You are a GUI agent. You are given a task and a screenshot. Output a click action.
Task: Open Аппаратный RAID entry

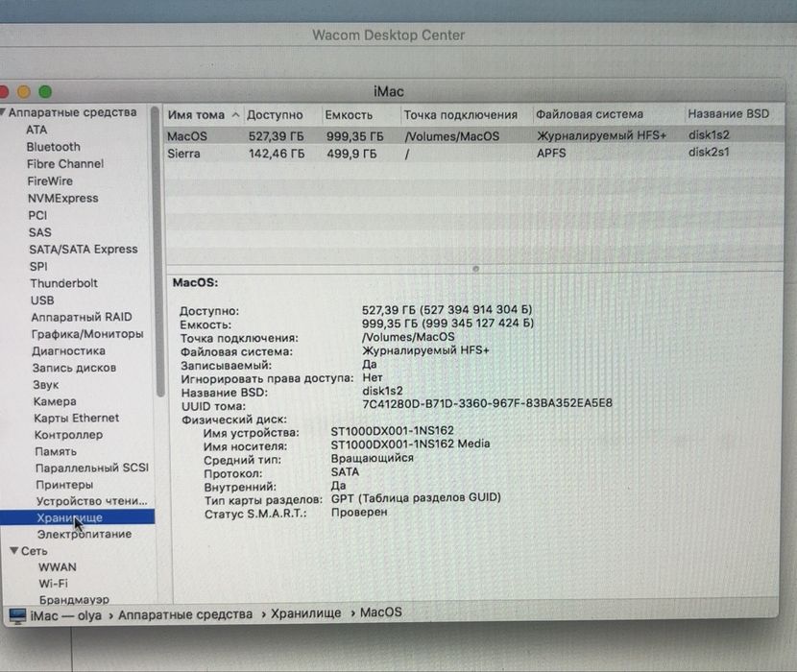(x=82, y=317)
